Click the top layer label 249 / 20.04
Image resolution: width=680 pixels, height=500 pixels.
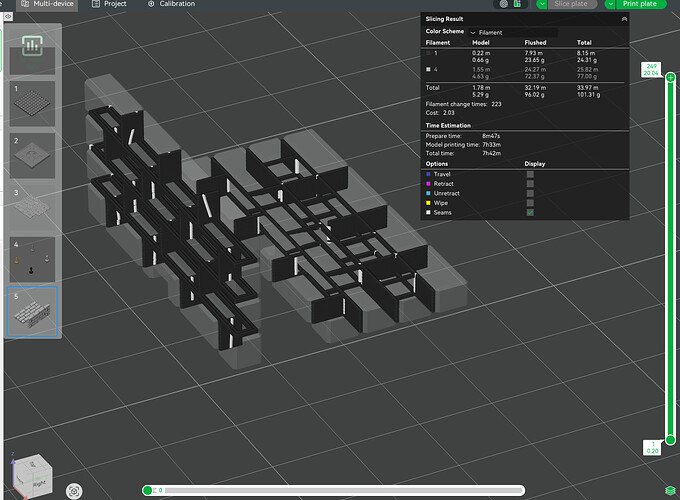point(651,70)
